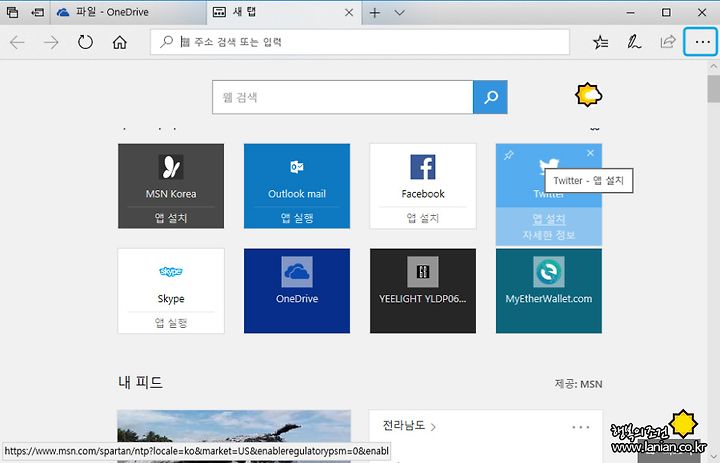Focus the address bar search field
The width and height of the screenshot is (720, 463).
coord(360,42)
